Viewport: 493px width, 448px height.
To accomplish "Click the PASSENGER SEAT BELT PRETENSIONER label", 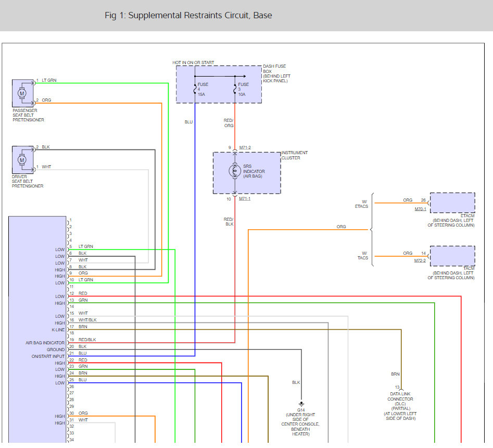I will coord(28,115).
